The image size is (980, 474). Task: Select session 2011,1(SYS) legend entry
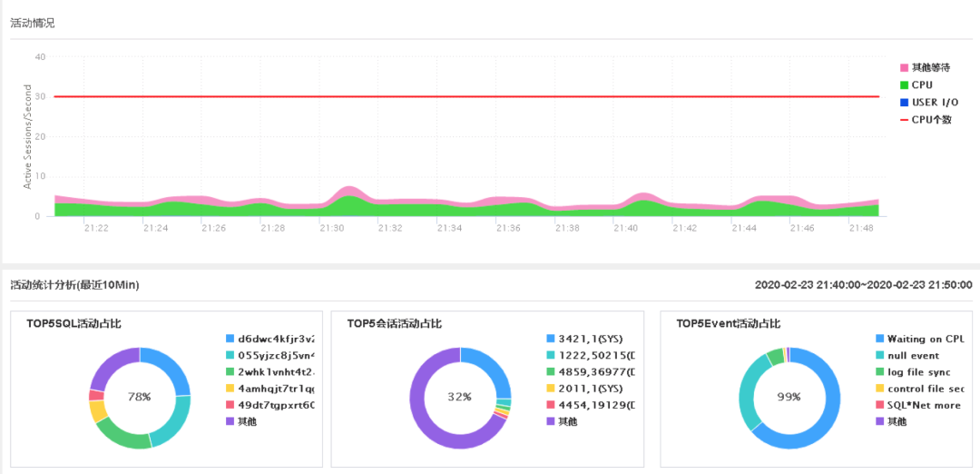tap(585, 389)
